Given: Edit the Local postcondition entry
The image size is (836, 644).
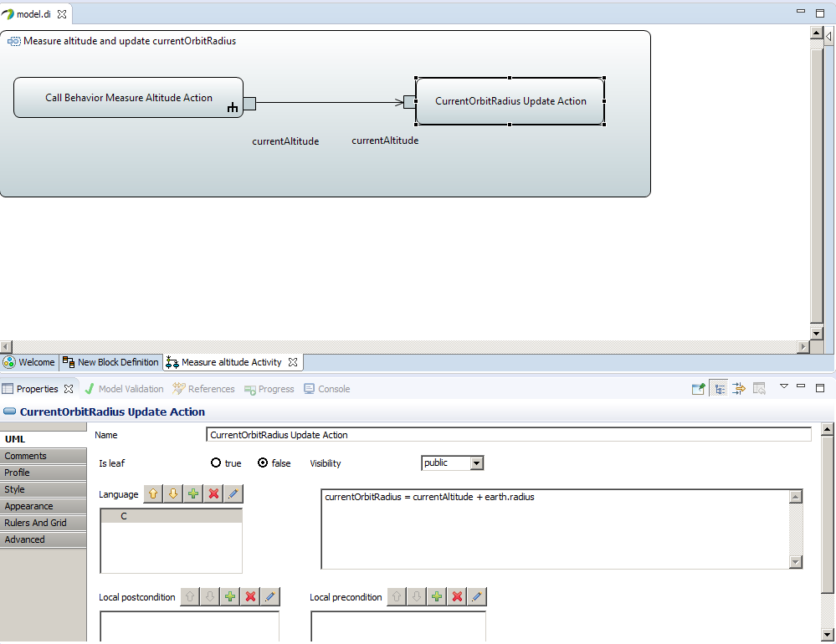Looking at the screenshot, I should [270, 596].
